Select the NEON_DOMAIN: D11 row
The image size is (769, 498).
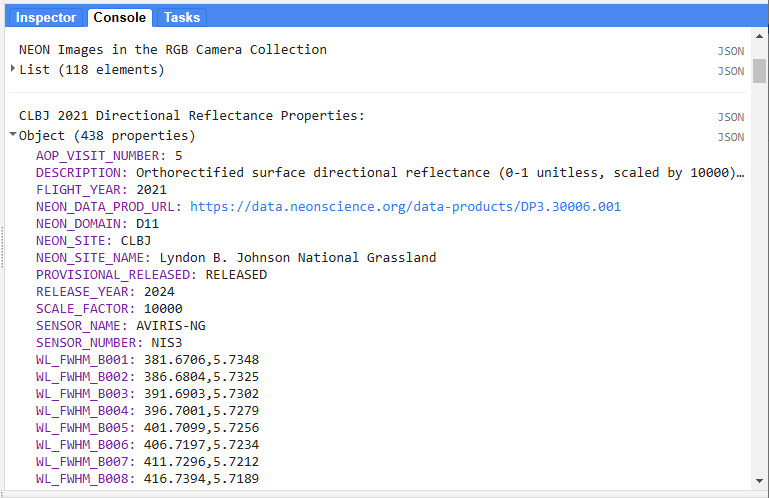point(97,224)
